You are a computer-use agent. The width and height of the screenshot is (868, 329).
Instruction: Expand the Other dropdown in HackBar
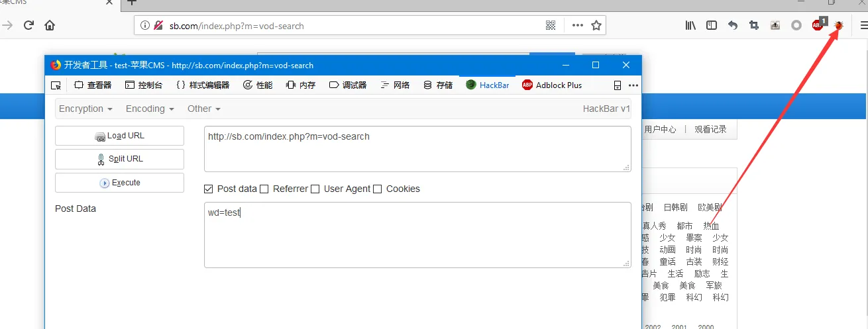point(204,109)
